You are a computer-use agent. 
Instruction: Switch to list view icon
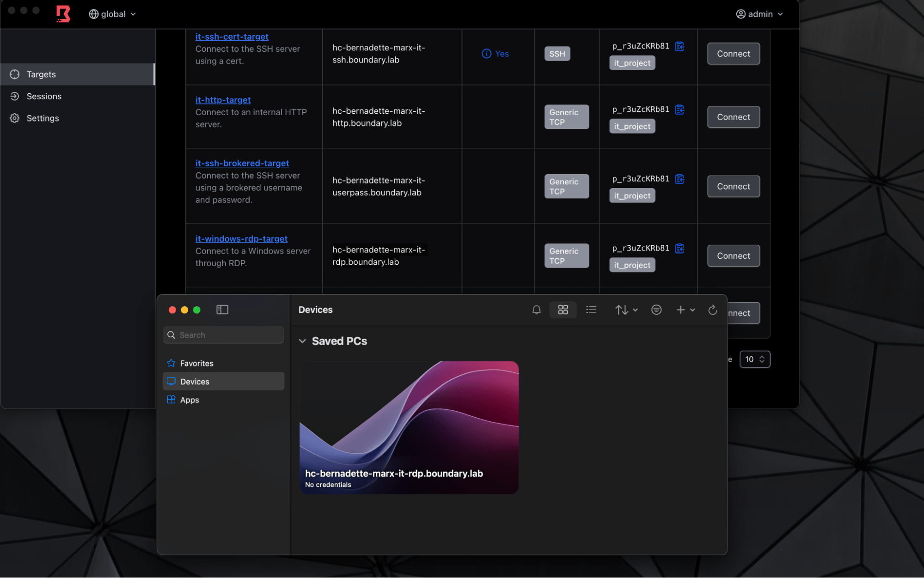coord(591,310)
